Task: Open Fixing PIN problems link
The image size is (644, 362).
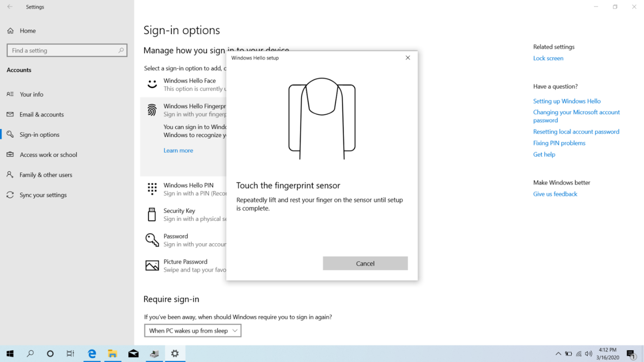Action: (559, 143)
